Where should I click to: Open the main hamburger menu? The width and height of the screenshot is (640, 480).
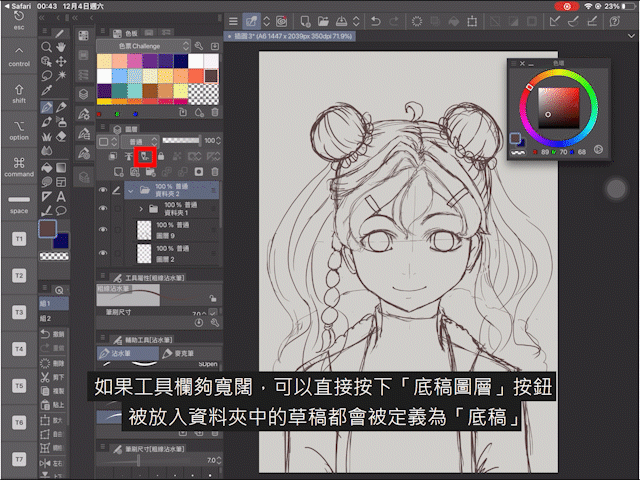point(233,21)
